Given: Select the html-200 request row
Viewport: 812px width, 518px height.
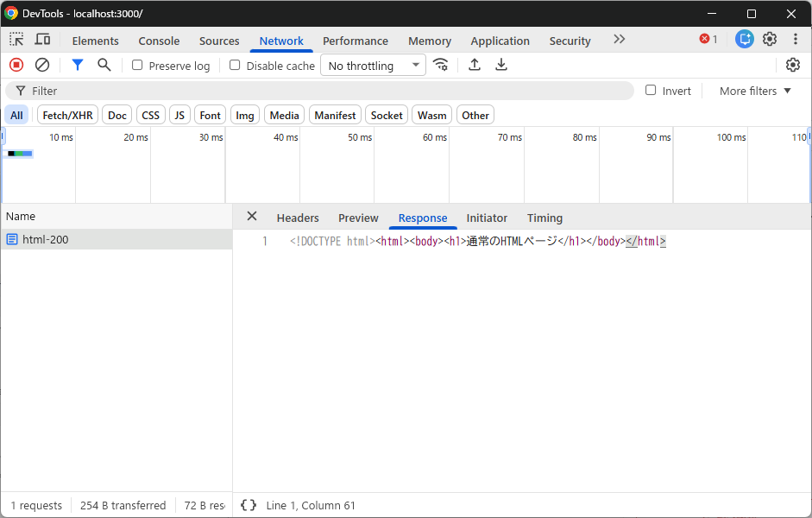Looking at the screenshot, I should [x=116, y=239].
